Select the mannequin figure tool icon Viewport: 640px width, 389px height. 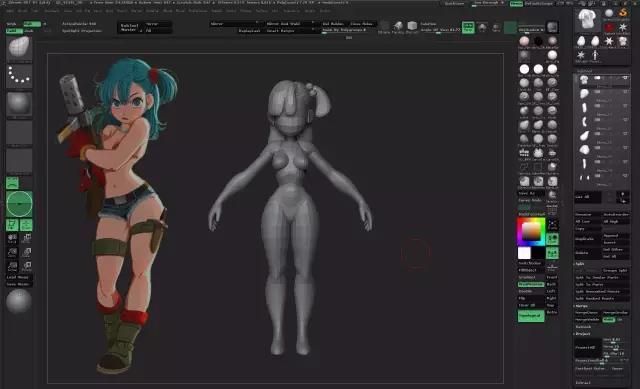pyautogui.click(x=595, y=55)
